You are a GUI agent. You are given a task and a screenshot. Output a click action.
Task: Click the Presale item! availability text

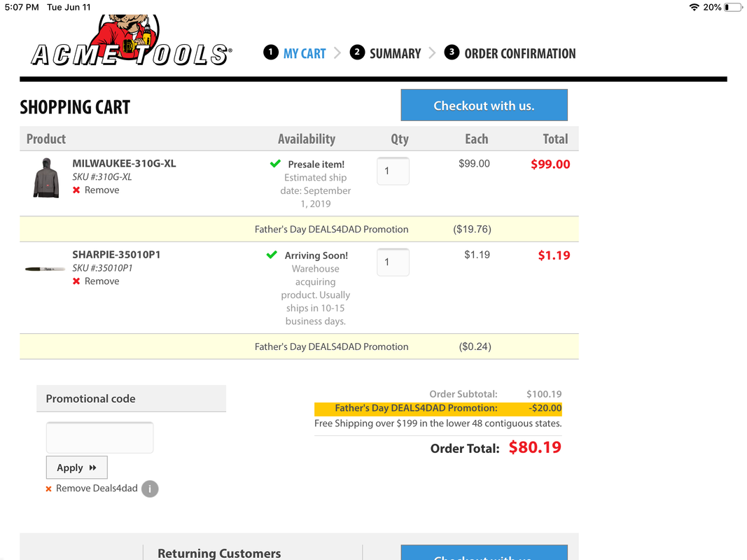(316, 164)
